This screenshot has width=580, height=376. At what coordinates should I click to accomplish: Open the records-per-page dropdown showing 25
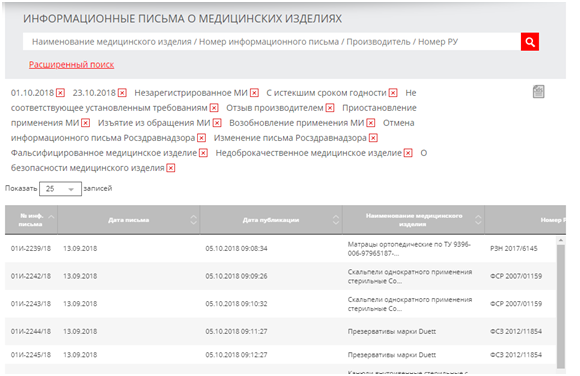pyautogui.click(x=60, y=189)
